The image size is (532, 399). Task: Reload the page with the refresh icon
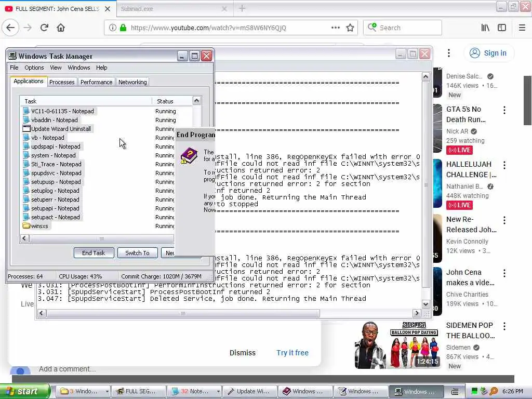(x=44, y=28)
